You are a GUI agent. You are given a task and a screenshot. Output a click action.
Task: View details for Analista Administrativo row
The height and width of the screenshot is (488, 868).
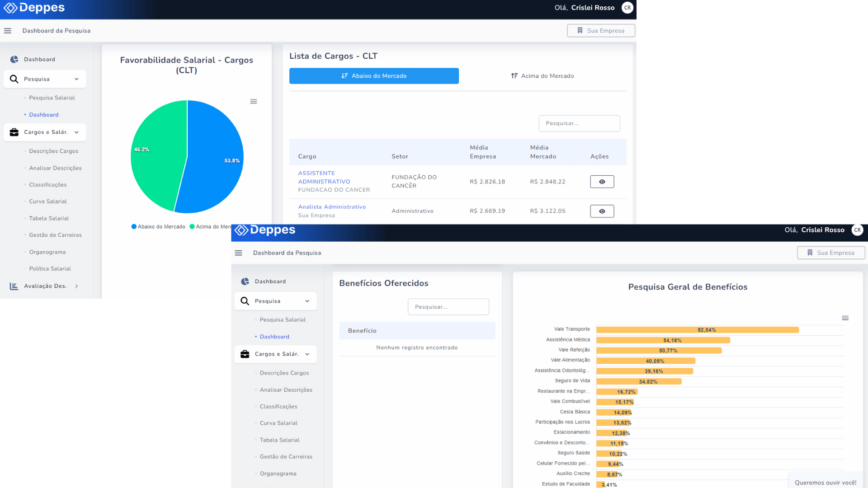602,211
